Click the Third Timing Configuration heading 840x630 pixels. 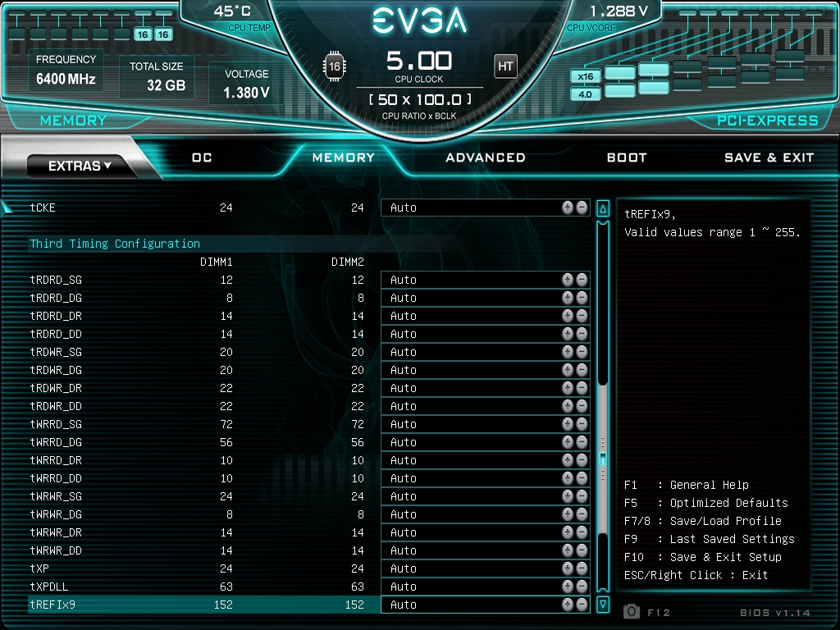(x=115, y=244)
